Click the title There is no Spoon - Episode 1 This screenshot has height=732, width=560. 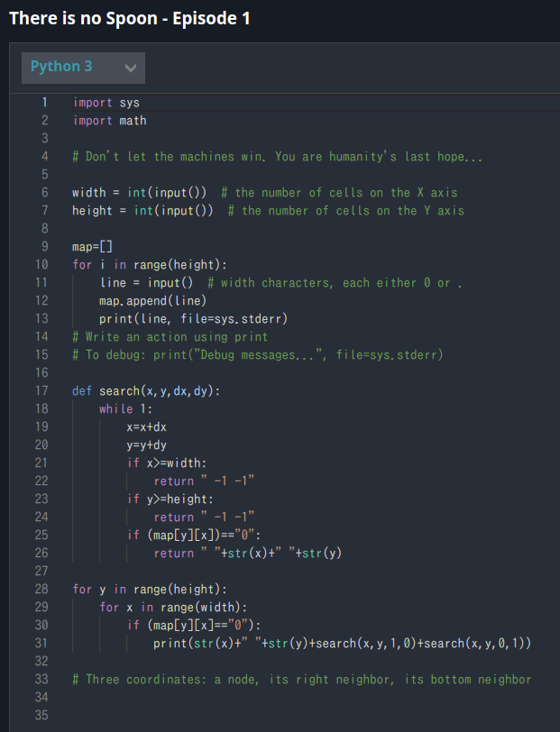(x=130, y=19)
